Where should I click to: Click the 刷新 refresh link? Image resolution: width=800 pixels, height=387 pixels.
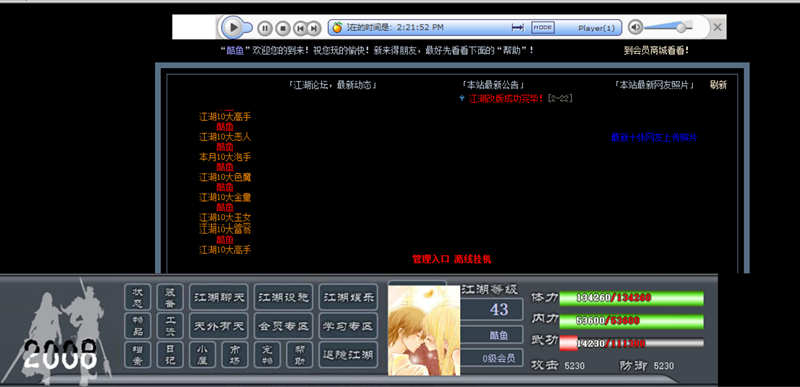[x=718, y=85]
